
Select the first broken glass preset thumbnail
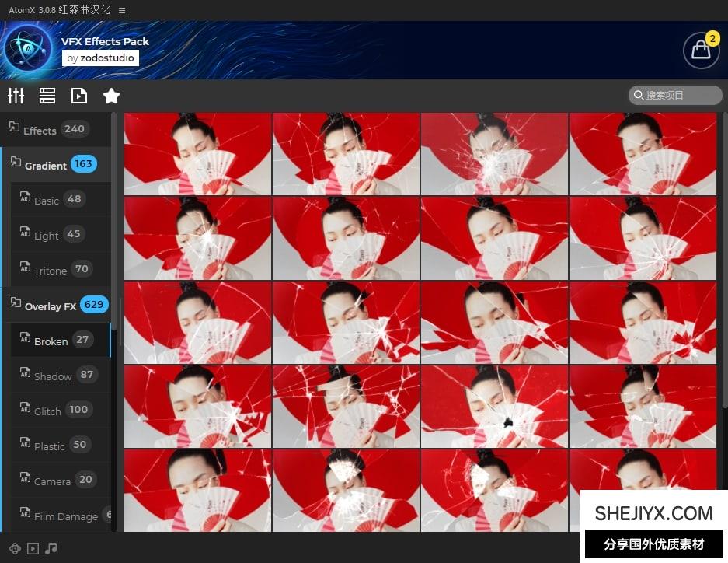pyautogui.click(x=197, y=153)
